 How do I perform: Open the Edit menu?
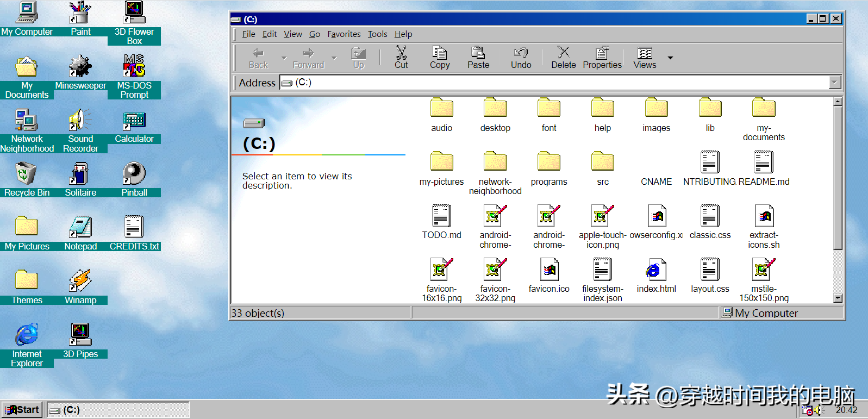click(270, 34)
